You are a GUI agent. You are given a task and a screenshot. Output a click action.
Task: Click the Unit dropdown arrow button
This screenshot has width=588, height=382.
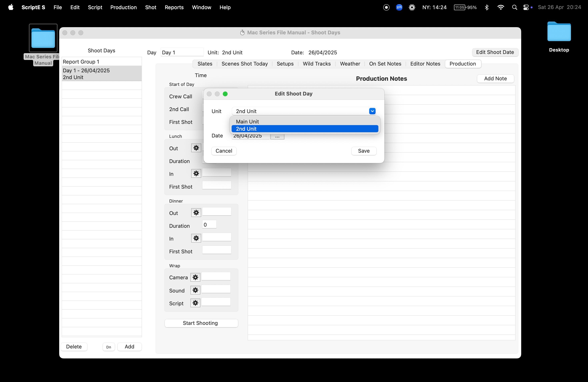(x=372, y=111)
